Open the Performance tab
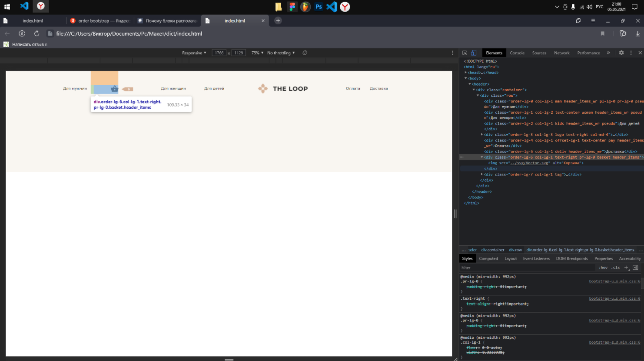This screenshot has height=361, width=644. click(588, 53)
